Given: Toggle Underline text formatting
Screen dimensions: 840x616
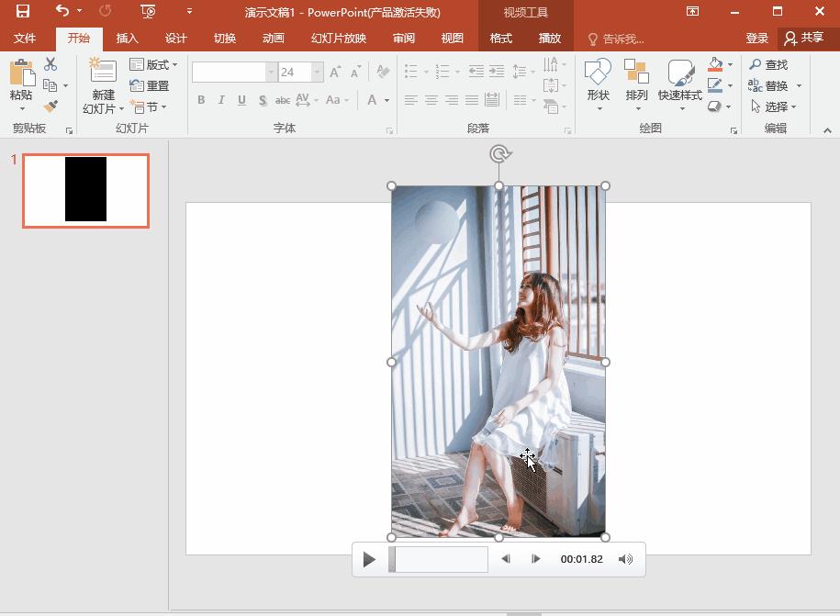Looking at the screenshot, I should (241, 100).
